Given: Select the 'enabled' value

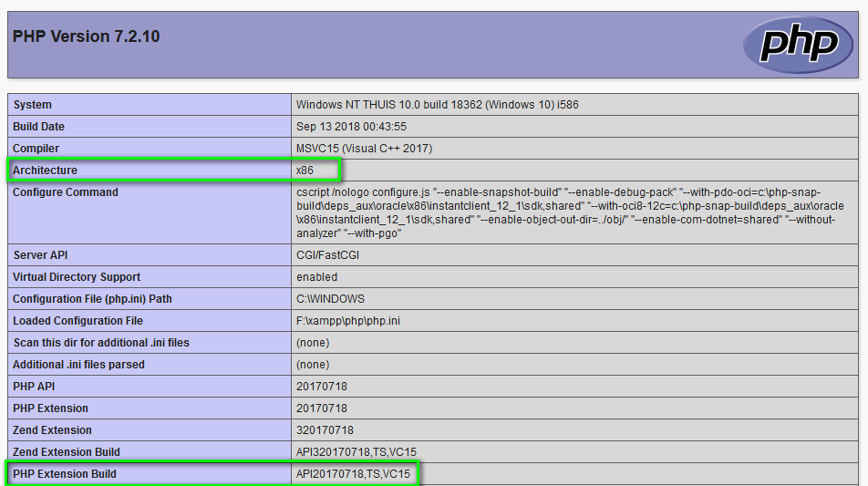Looking at the screenshot, I should (x=316, y=277).
